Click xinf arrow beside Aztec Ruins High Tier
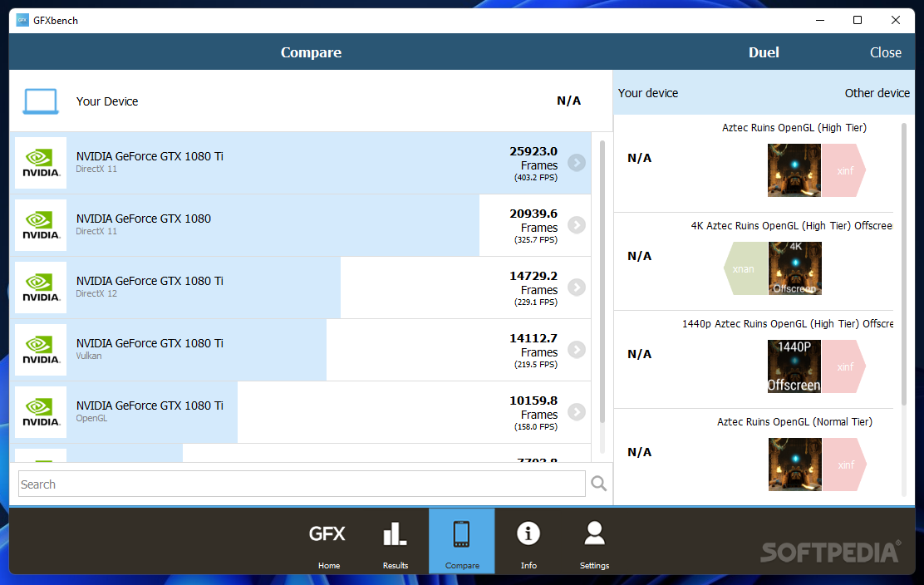This screenshot has width=924, height=585. coord(843,170)
